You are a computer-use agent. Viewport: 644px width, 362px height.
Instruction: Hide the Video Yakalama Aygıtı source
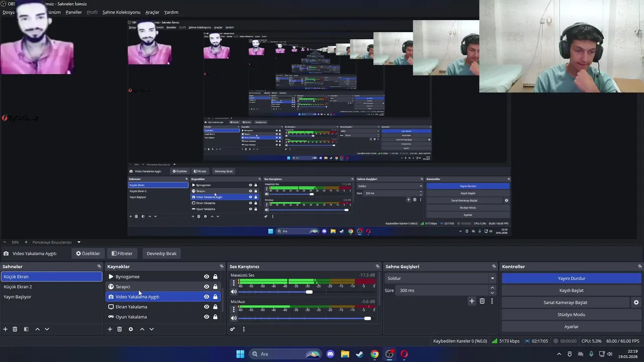pos(206,297)
